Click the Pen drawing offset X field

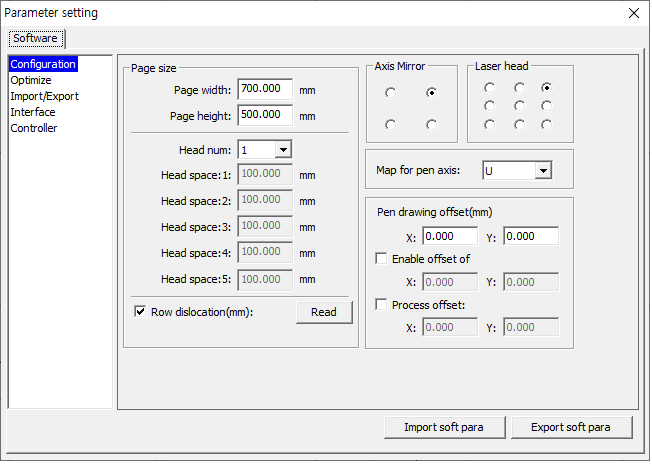pyautogui.click(x=450, y=236)
